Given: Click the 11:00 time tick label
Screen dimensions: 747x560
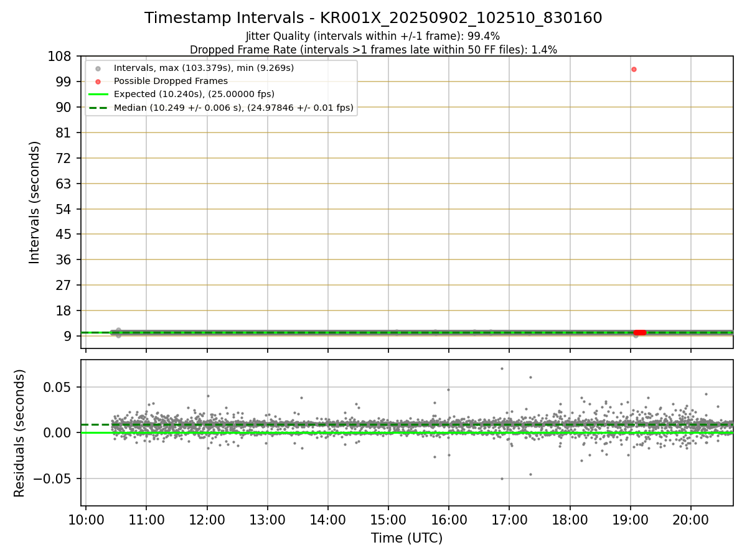Looking at the screenshot, I should tap(146, 520).
